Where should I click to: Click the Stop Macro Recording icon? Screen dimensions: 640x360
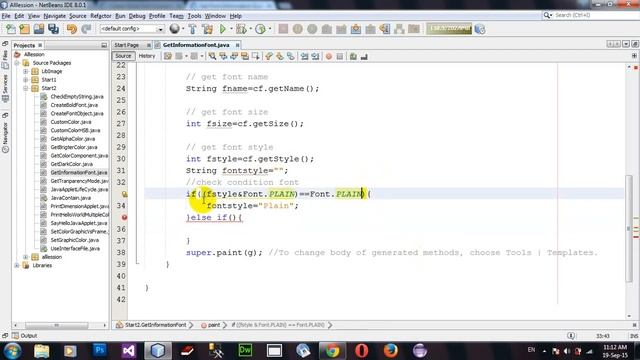pos(340,56)
